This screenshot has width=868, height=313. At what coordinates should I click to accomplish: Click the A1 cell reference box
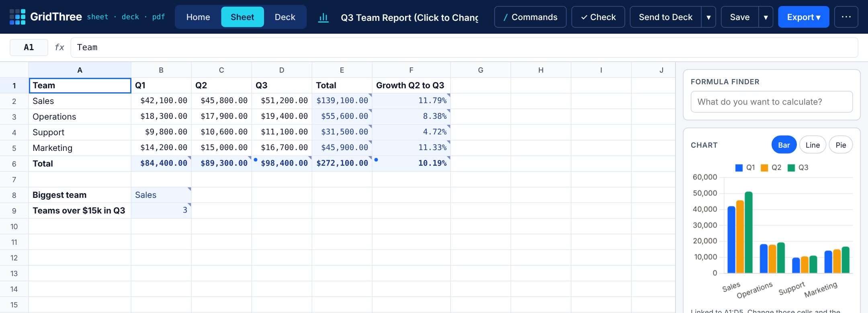[x=29, y=47]
